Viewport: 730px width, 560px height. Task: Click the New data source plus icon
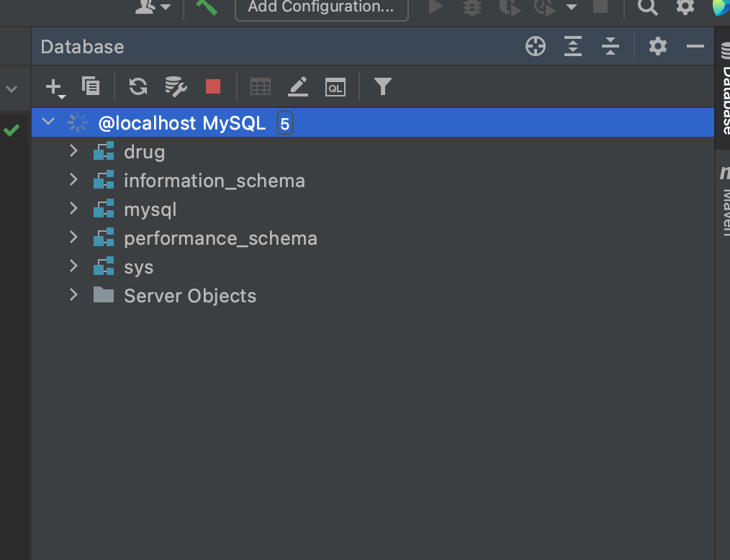click(55, 88)
